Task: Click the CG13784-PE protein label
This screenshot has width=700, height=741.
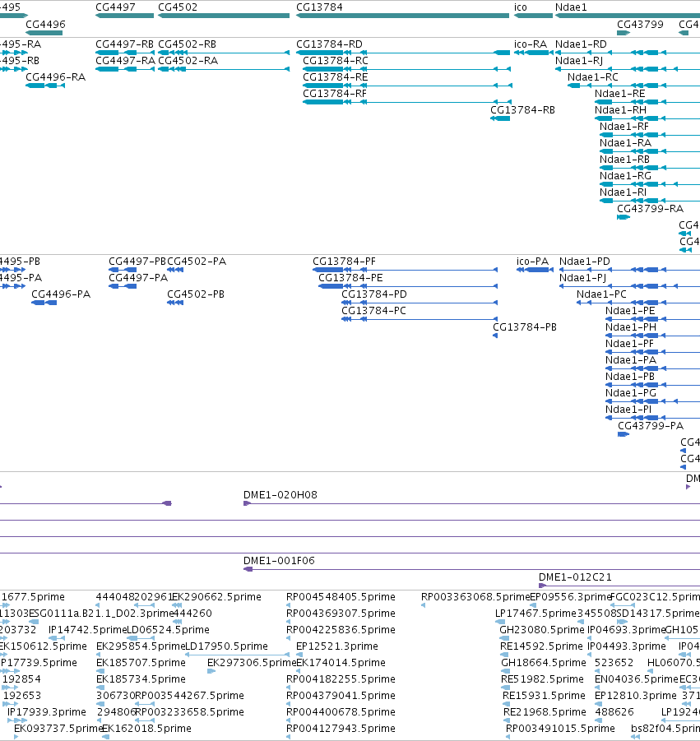Action: tap(350, 277)
